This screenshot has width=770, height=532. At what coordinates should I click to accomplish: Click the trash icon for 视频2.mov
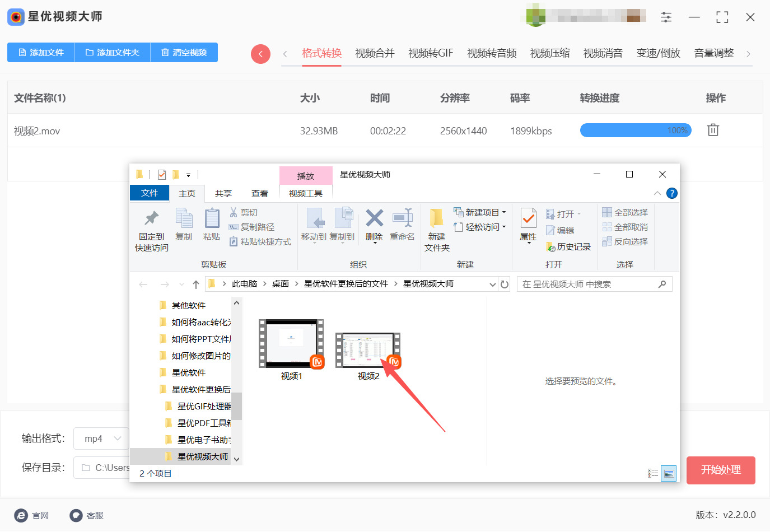pos(712,130)
